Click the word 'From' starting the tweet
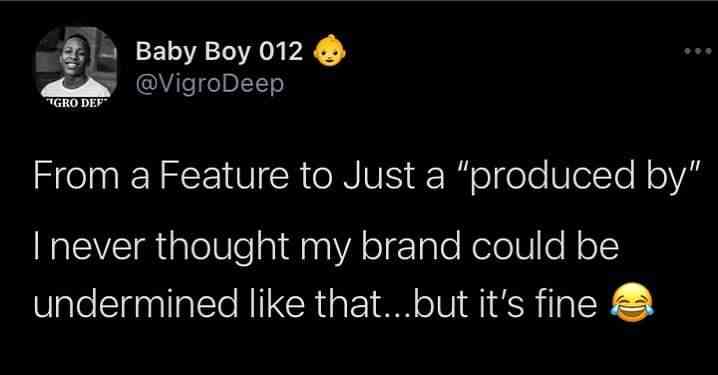The height and width of the screenshot is (375, 718). click(76, 176)
